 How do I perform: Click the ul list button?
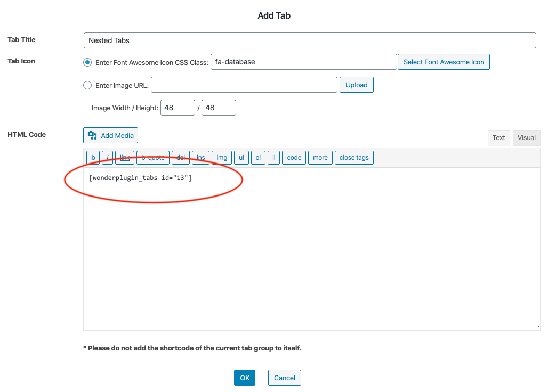pos(241,158)
